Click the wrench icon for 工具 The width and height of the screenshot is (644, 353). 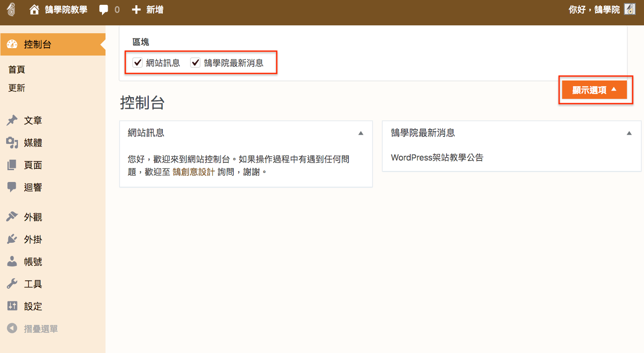click(x=12, y=284)
